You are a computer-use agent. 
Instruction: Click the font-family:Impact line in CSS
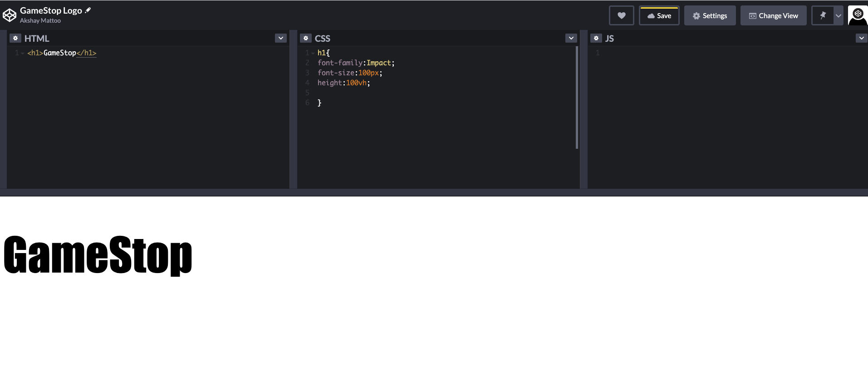click(356, 63)
